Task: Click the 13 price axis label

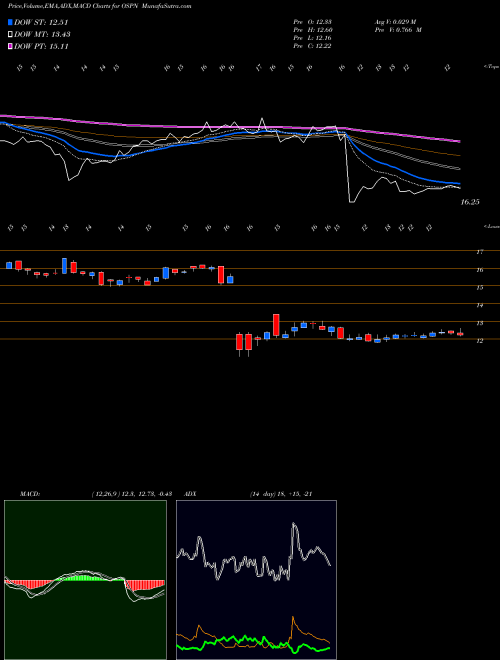Action: pyautogui.click(x=479, y=323)
